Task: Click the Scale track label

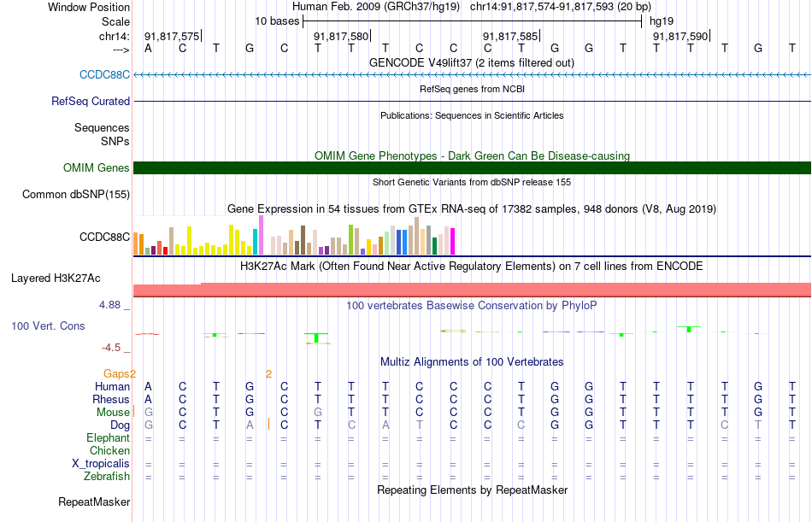Action: (115, 21)
